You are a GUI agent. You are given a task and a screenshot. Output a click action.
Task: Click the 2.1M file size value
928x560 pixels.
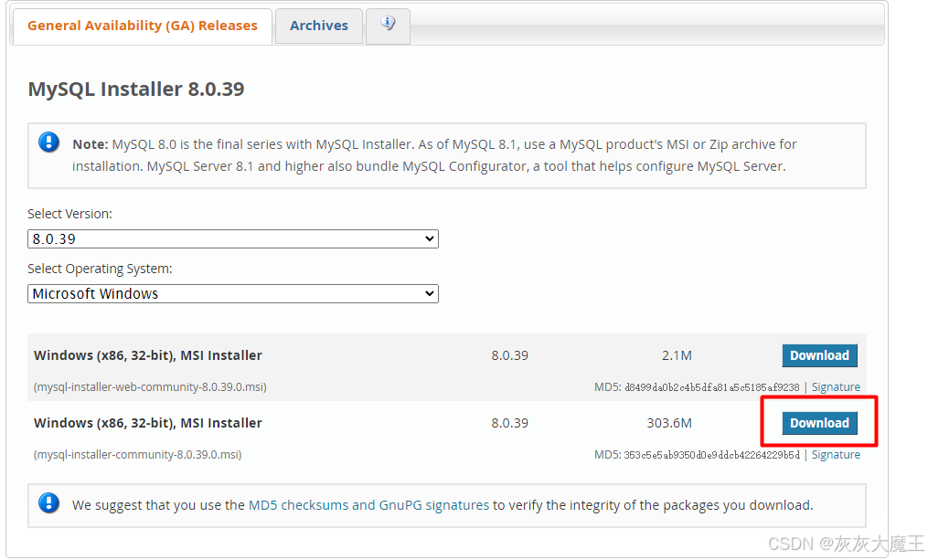tap(677, 355)
